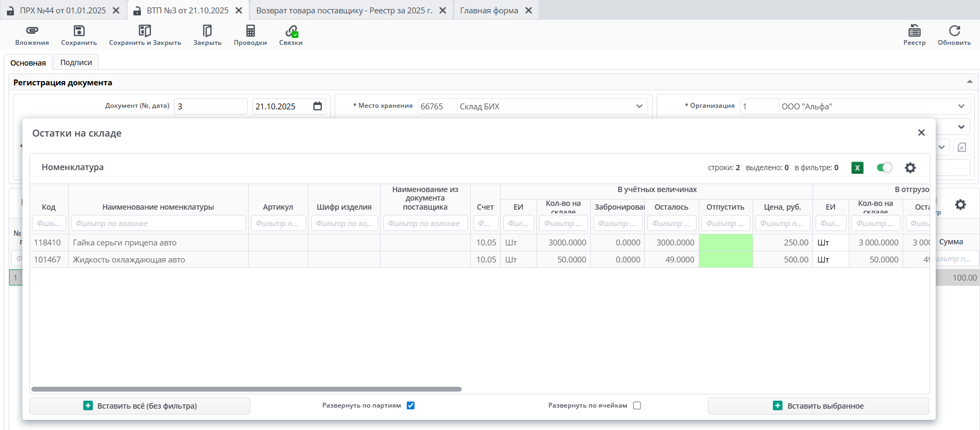
Task: Switch to ПРХ №44 от 01.01.2025 tab
Action: pyautogui.click(x=62, y=10)
